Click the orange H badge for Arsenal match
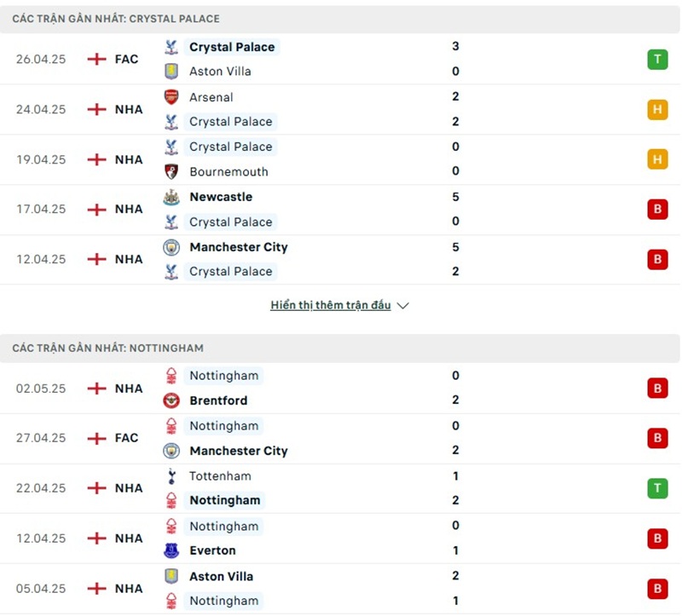The width and height of the screenshot is (682, 616). [657, 109]
